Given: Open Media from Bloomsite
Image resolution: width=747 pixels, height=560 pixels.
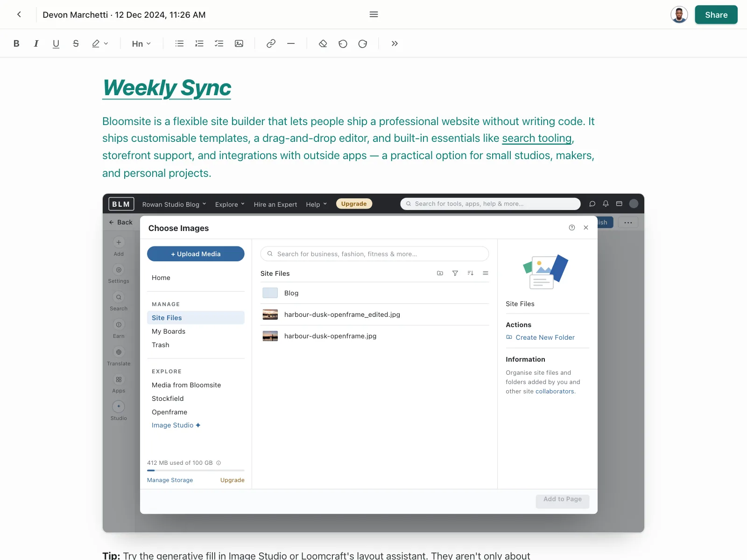Looking at the screenshot, I should (196, 385).
